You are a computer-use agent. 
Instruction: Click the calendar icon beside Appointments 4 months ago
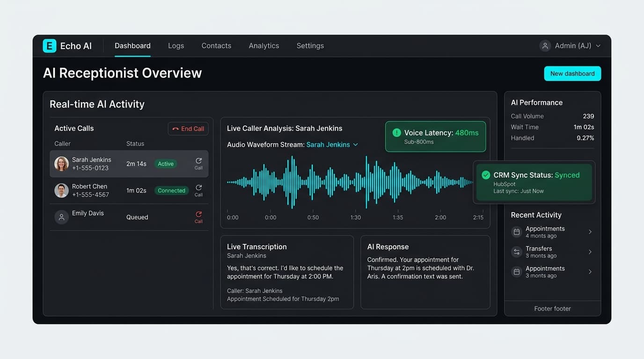[x=517, y=232]
